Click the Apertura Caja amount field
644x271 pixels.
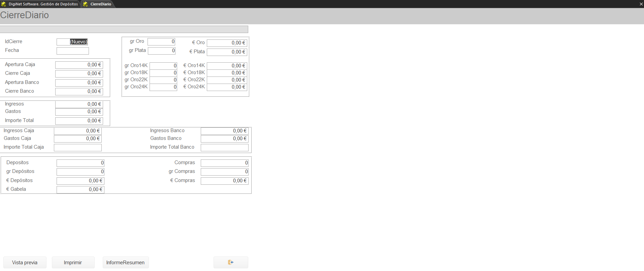(79, 65)
